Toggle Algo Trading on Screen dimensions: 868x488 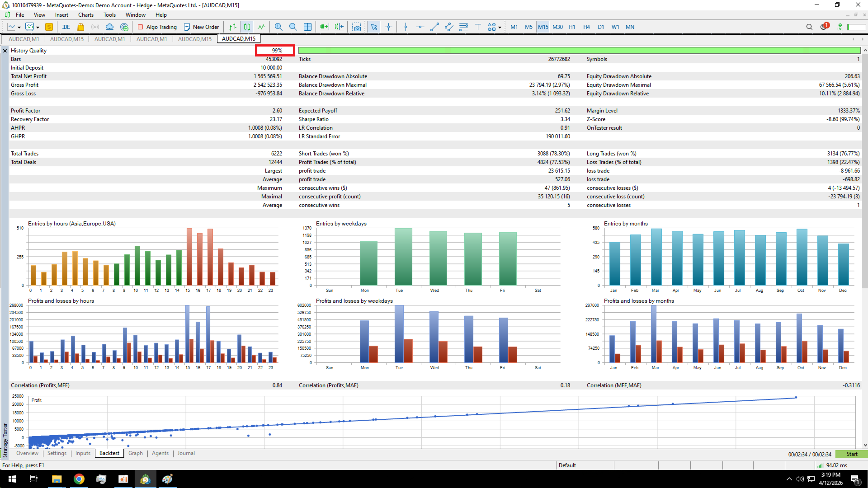tap(157, 27)
